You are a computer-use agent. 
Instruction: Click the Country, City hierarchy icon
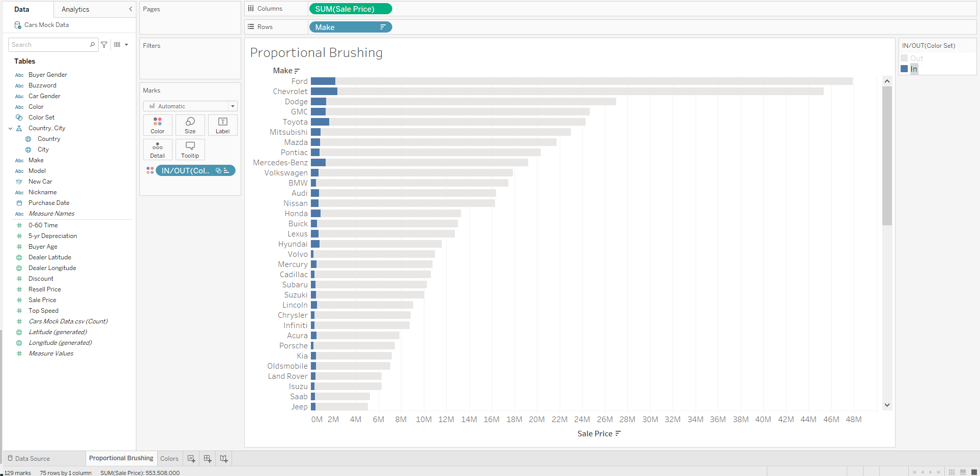point(19,128)
